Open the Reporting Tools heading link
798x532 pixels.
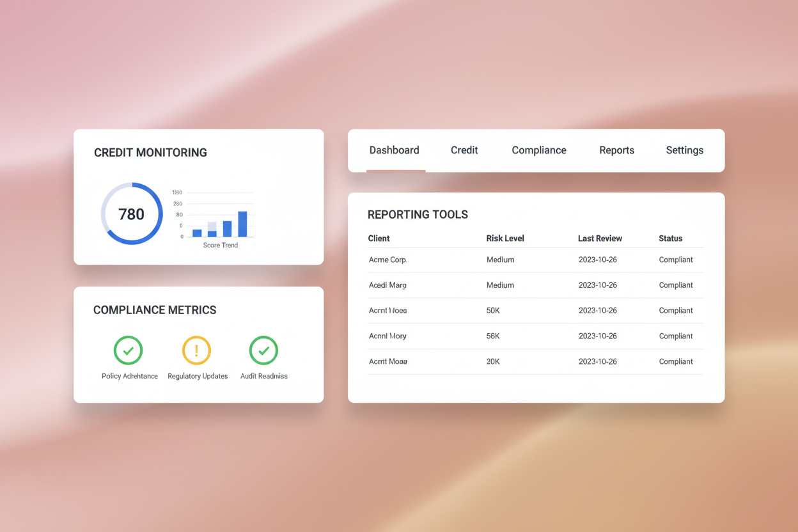pyautogui.click(x=418, y=215)
